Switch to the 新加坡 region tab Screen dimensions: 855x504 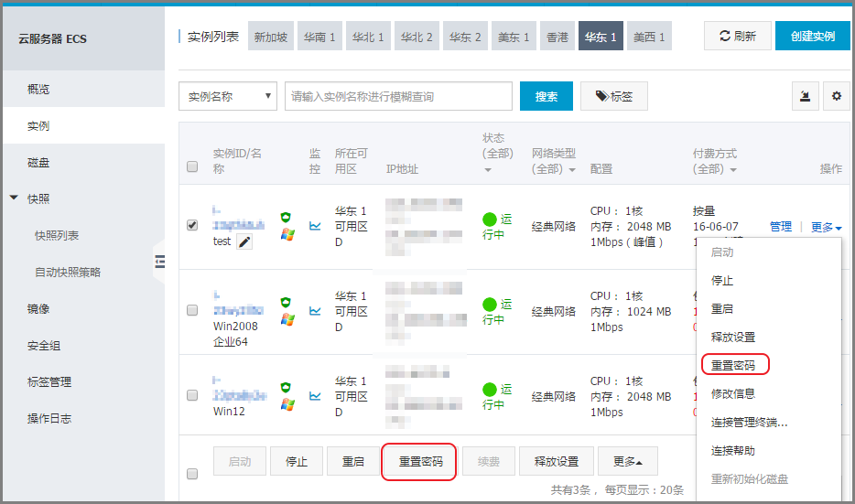coord(271,37)
